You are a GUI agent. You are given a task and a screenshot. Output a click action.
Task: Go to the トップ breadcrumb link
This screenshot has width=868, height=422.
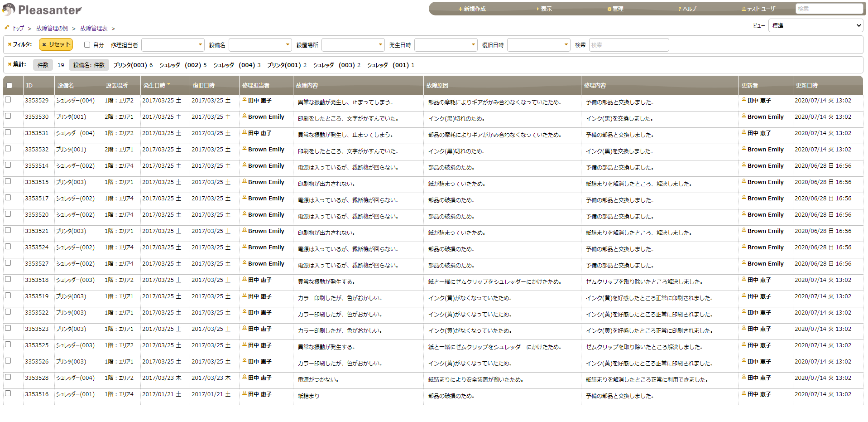click(18, 28)
